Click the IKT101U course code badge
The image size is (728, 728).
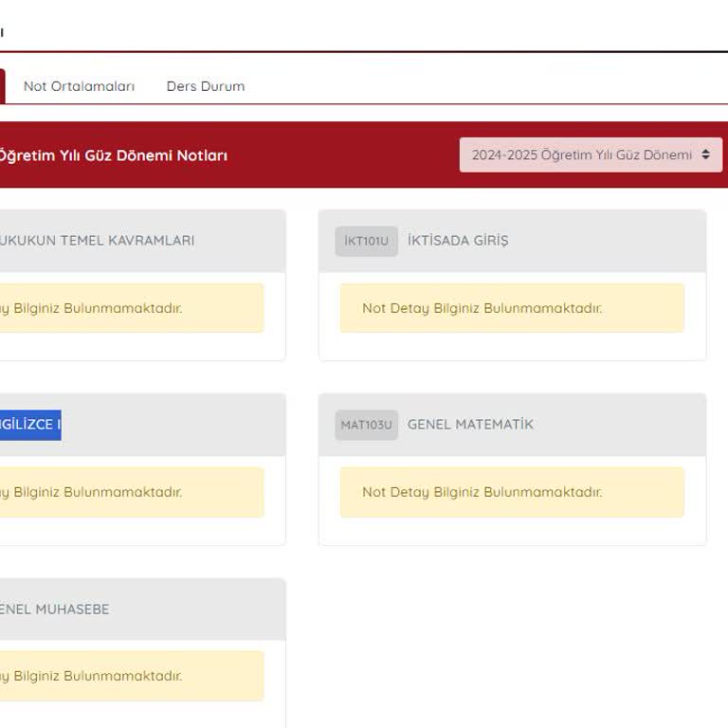pos(366,241)
